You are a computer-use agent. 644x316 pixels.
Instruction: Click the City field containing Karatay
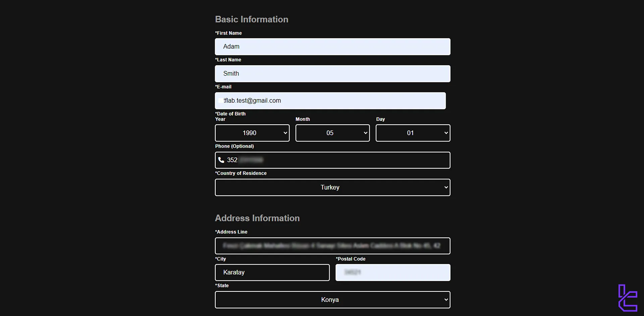(272, 272)
